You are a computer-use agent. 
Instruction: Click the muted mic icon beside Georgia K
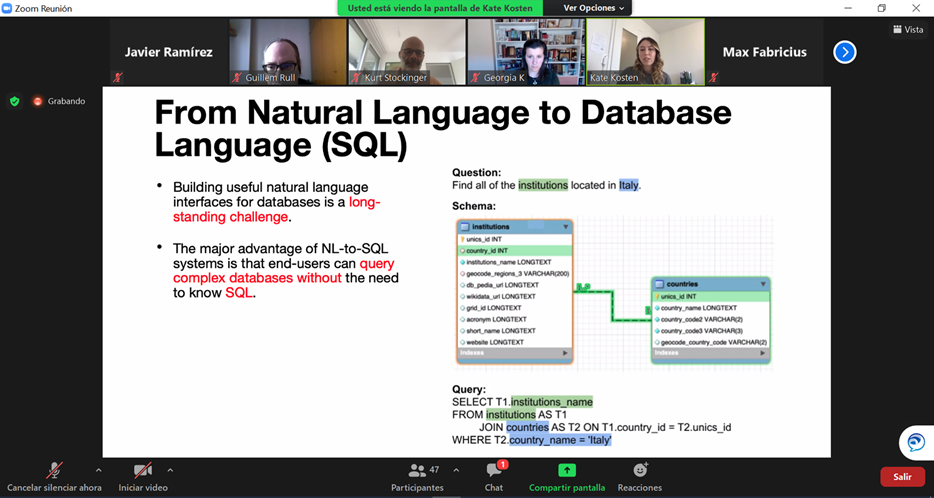pos(475,77)
